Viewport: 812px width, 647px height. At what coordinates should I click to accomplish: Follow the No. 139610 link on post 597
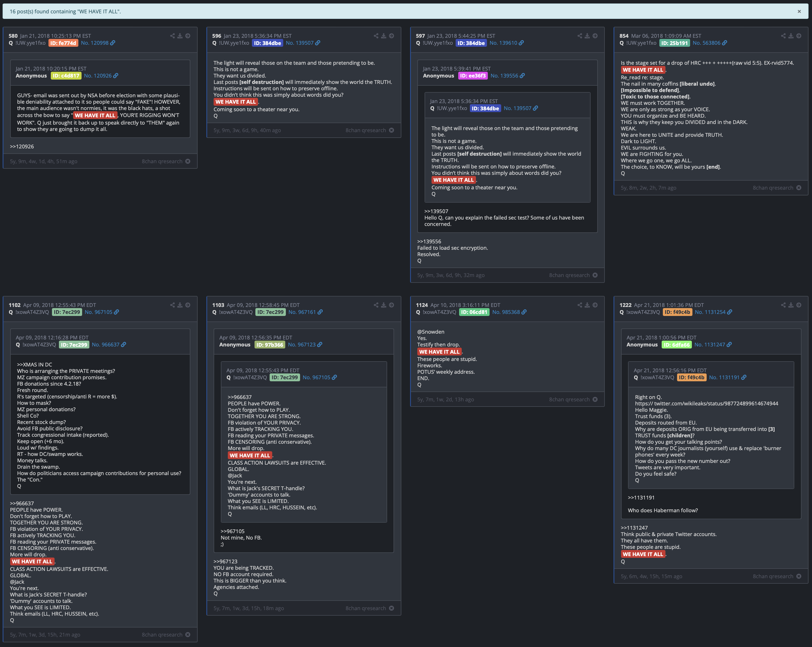507,43
